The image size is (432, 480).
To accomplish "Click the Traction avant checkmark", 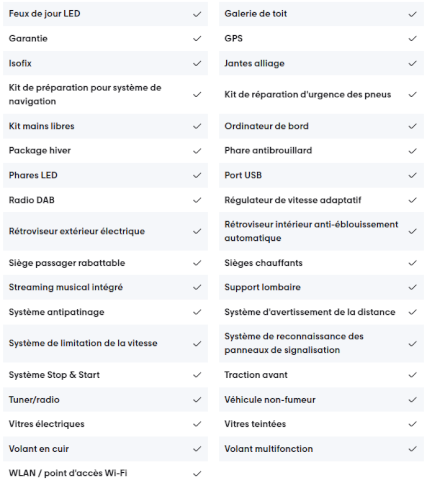I will point(413,375).
